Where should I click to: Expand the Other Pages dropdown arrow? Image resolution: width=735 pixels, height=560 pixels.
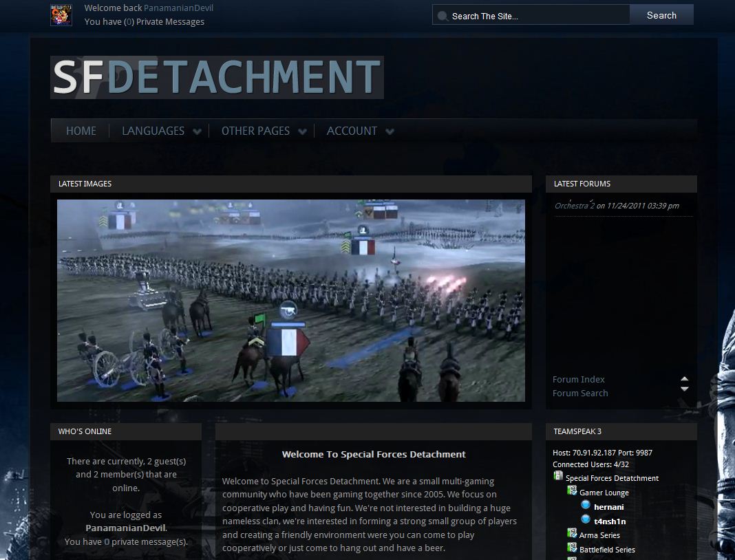(303, 131)
